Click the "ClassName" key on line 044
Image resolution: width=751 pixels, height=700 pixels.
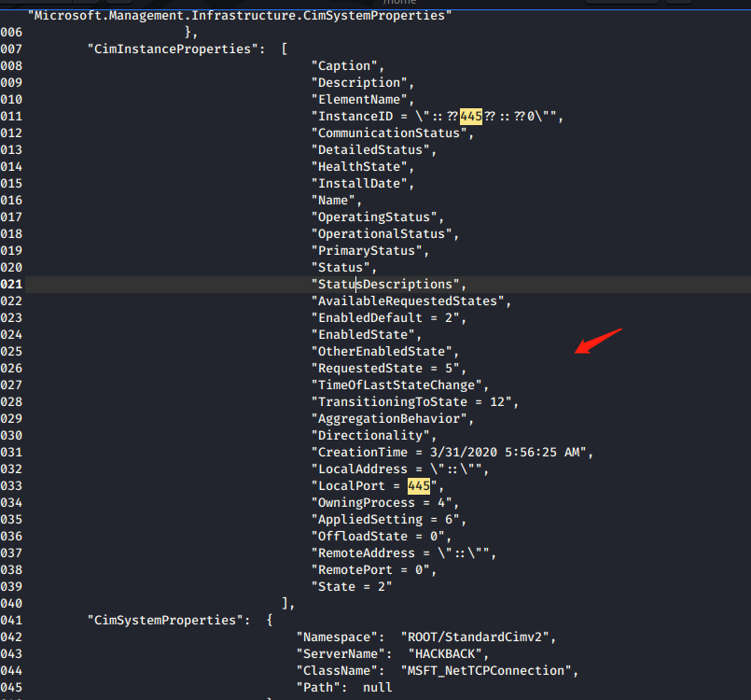(x=337, y=670)
